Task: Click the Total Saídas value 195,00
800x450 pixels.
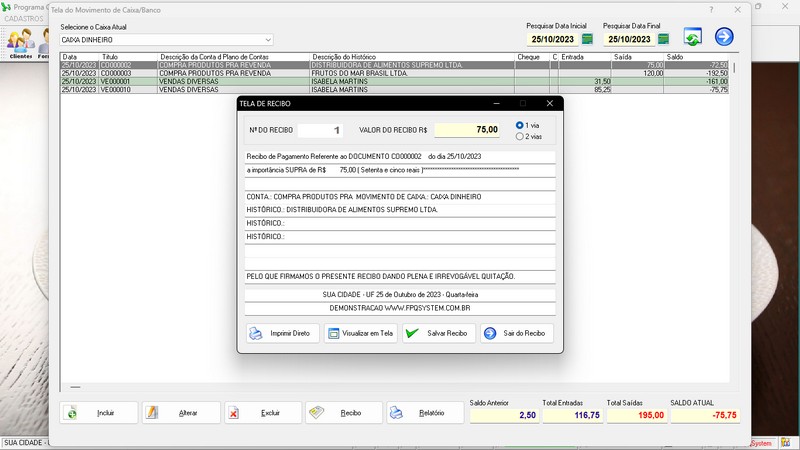Action: 637,415
